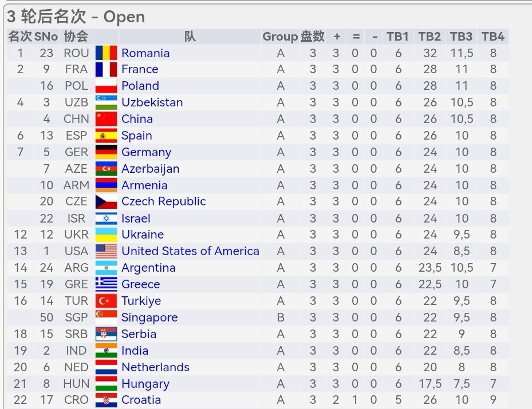Click the Czech Republic flag icon
Viewport: 532px width, 409px height.
(x=106, y=201)
